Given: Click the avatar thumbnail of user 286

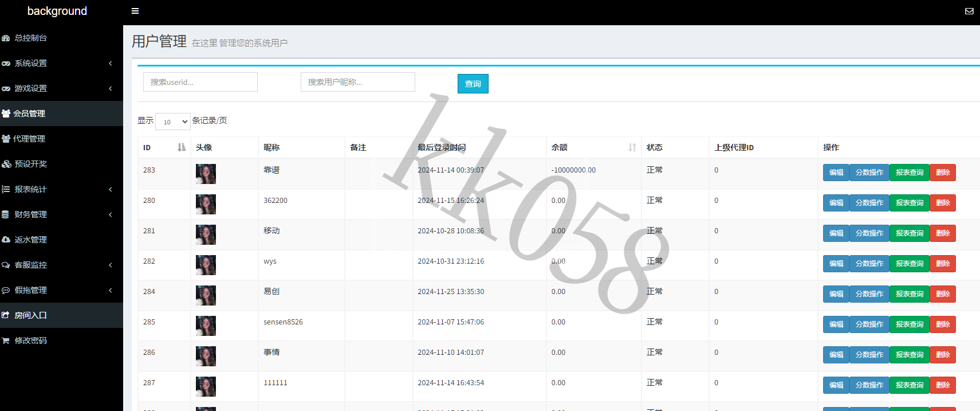Looking at the screenshot, I should 206,356.
